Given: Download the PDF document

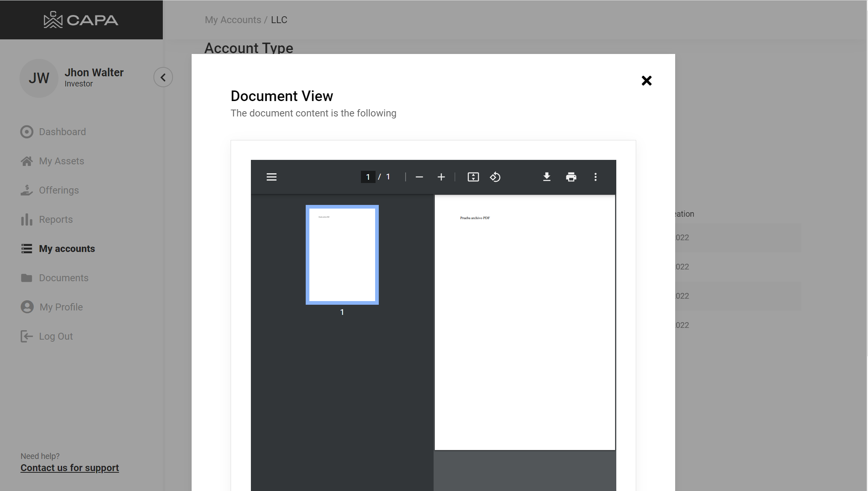Looking at the screenshot, I should [547, 177].
